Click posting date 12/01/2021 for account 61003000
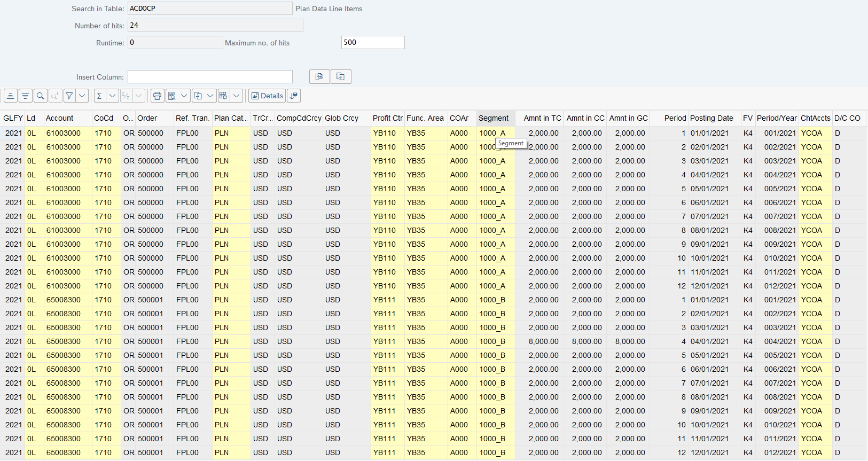Viewport: 868px width, 461px height. coord(709,286)
